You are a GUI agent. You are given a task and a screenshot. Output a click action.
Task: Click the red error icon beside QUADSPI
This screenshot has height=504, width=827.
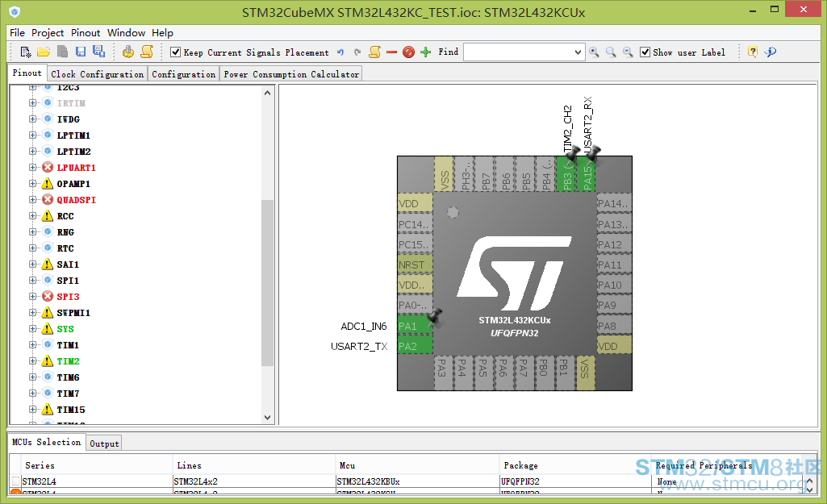48,199
